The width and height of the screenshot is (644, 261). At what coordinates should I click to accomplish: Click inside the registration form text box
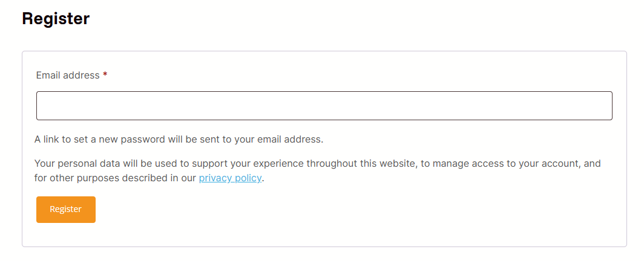click(x=324, y=106)
